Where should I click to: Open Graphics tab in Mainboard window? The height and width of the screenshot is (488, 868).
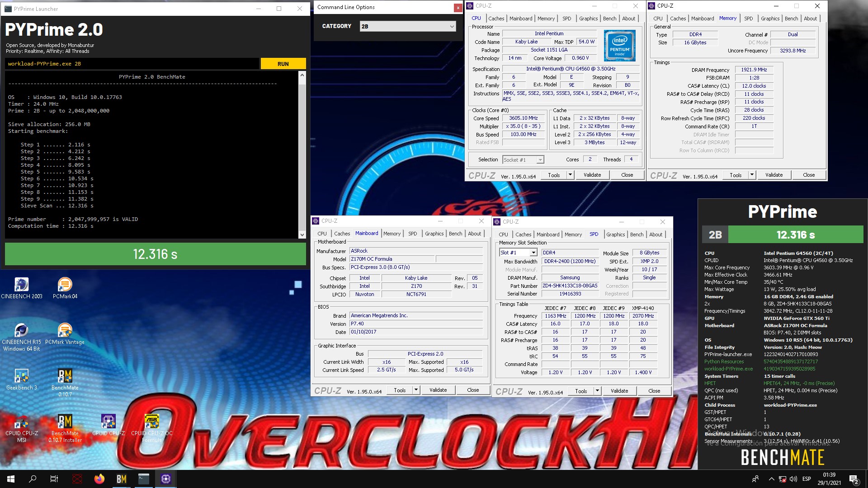coord(434,234)
